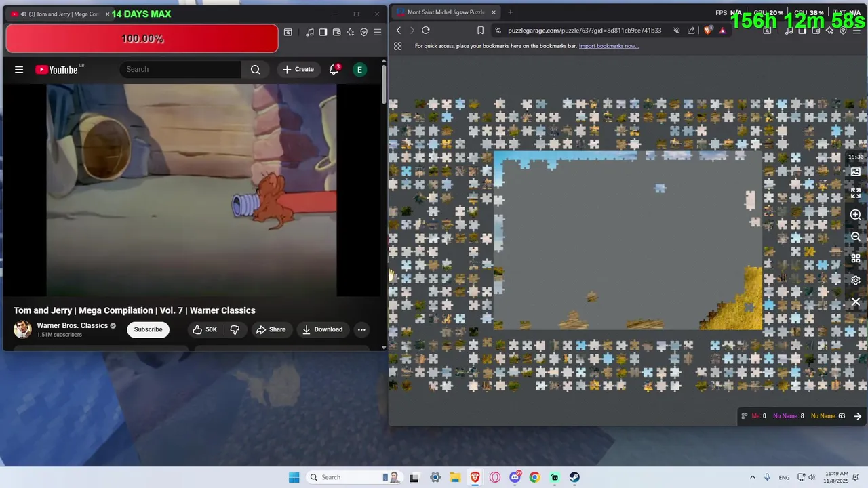Open Windows Start menu
The image size is (868, 488).
pyautogui.click(x=294, y=477)
